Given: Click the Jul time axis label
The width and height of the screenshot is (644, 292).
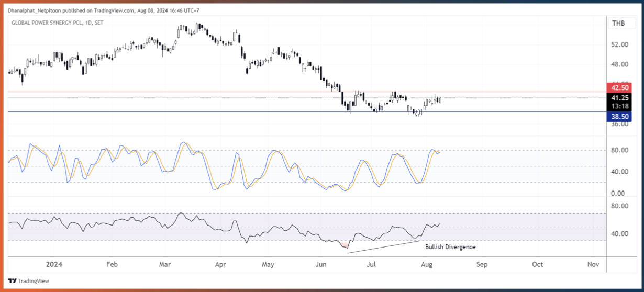Looking at the screenshot, I should pyautogui.click(x=371, y=264).
